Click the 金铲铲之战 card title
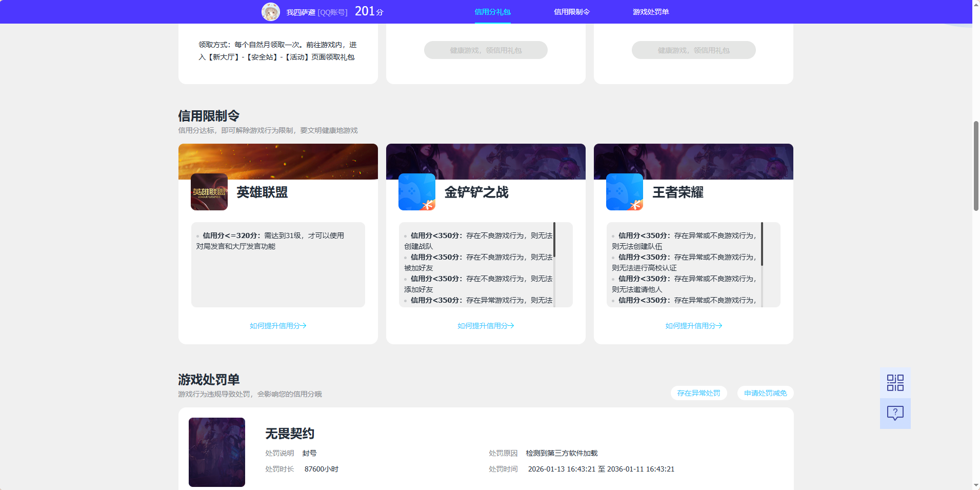This screenshot has width=980, height=490. tap(476, 192)
